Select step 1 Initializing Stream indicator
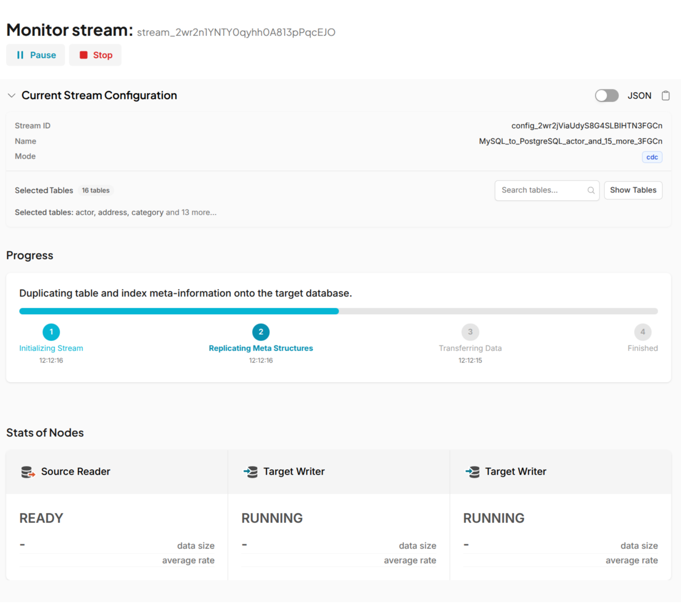This screenshot has width=681, height=616. (51, 332)
